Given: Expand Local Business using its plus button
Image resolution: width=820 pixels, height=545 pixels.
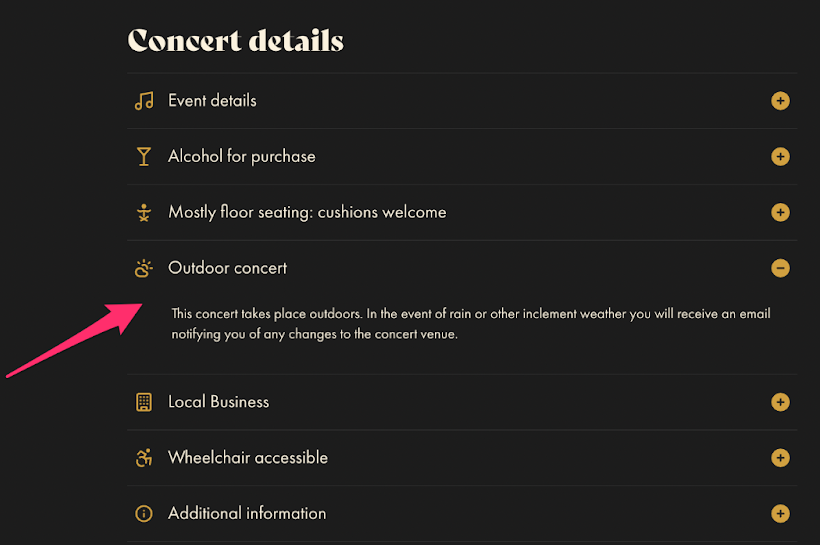Looking at the screenshot, I should [x=780, y=402].
